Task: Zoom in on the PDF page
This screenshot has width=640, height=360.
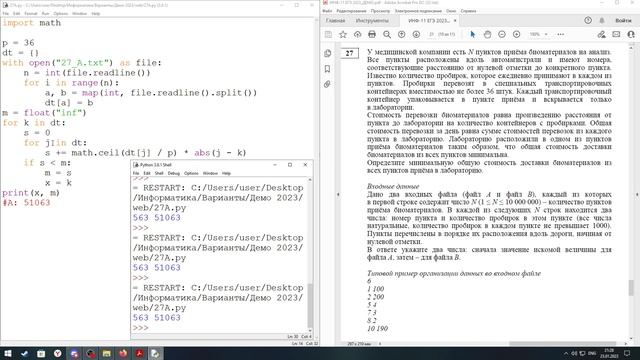Action: pyautogui.click(x=516, y=35)
